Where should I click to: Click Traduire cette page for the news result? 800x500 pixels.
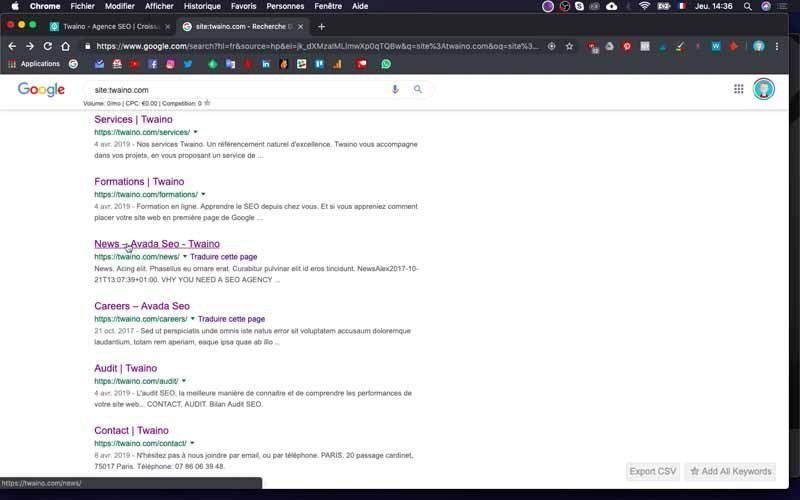tap(223, 257)
